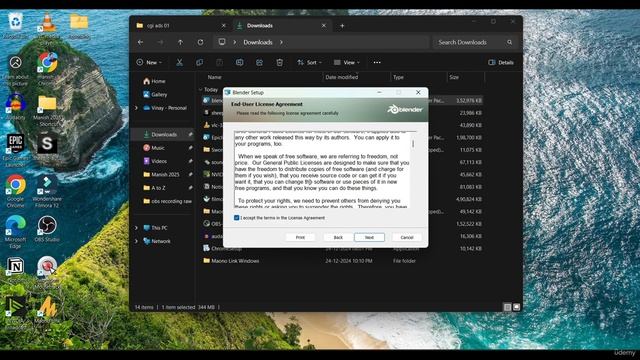Open A to Z folder in sidebar
This screenshot has height=360, width=640.
(x=154, y=188)
